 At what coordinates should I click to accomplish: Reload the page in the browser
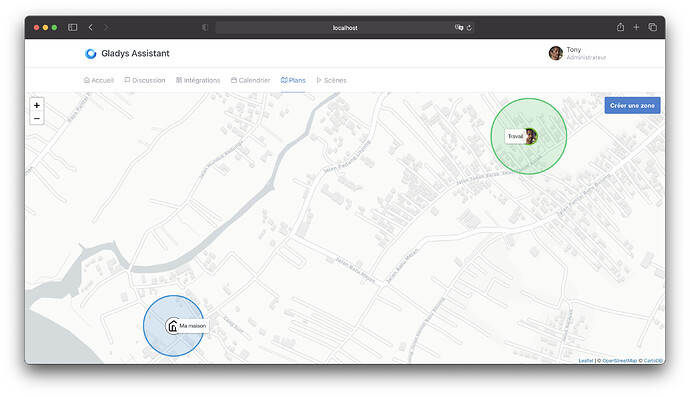tap(469, 28)
